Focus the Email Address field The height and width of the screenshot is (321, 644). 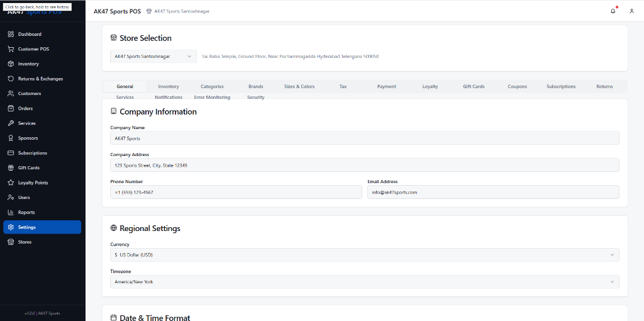(x=493, y=192)
